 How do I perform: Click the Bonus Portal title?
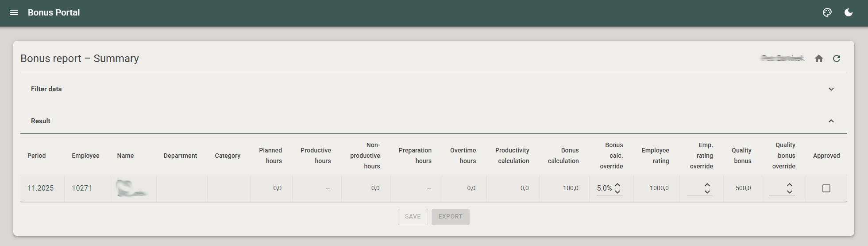tap(54, 12)
